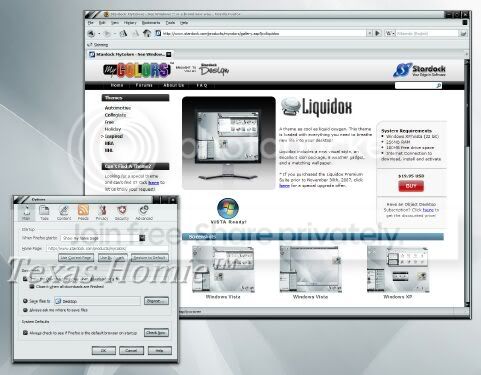Viewport: 481px width, 375px height.
Task: Click About Us in the site navigation
Action: [173, 85]
